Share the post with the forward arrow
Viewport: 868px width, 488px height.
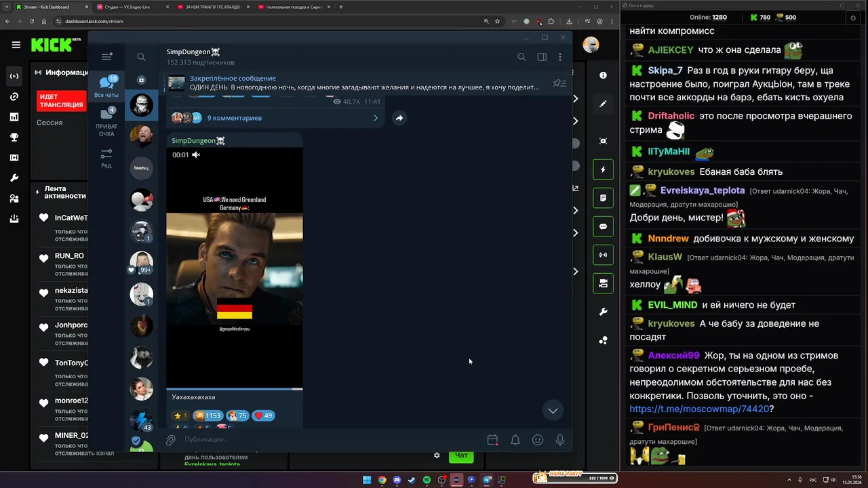tap(399, 118)
